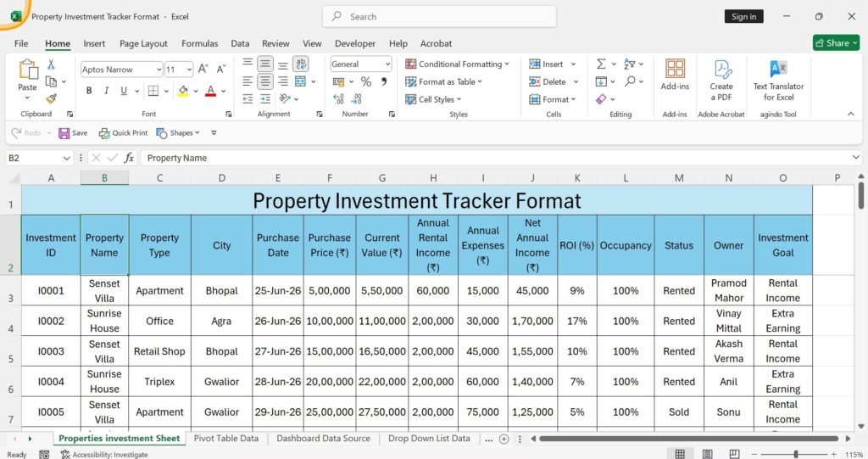Image resolution: width=868 pixels, height=459 pixels.
Task: Click Decrease Decimal icon
Action: (x=357, y=99)
